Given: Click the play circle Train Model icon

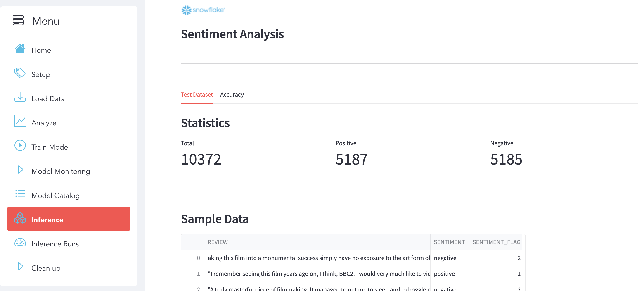Looking at the screenshot, I should point(20,146).
